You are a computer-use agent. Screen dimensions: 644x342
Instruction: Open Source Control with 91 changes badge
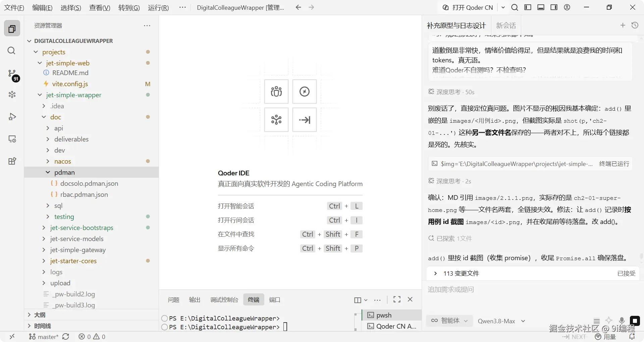pyautogui.click(x=13, y=75)
